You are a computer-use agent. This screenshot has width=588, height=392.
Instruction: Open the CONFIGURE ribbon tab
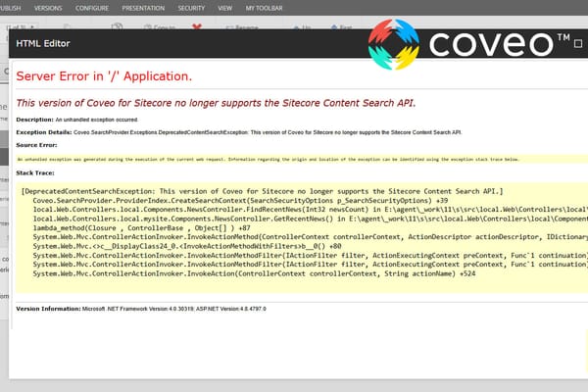point(92,8)
